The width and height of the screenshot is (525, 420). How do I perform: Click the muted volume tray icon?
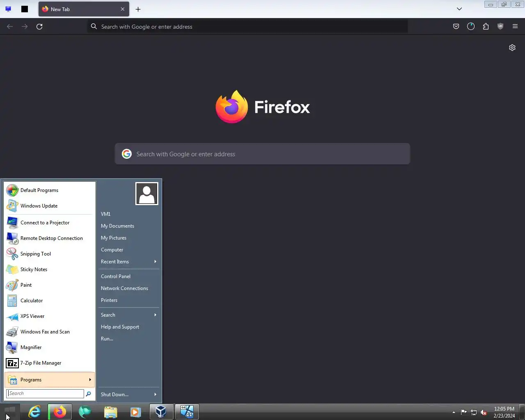484,412
